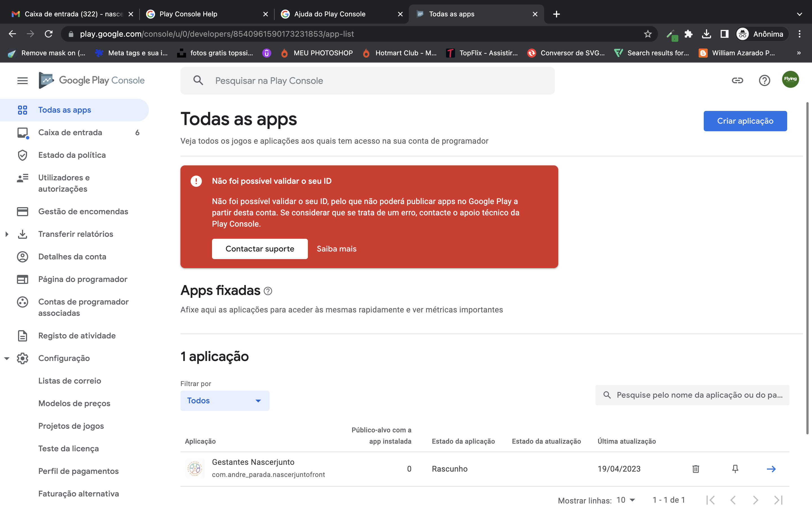Screen dimensions: 812x508
Task: Toggle the browser side panel icon
Action: click(x=724, y=34)
